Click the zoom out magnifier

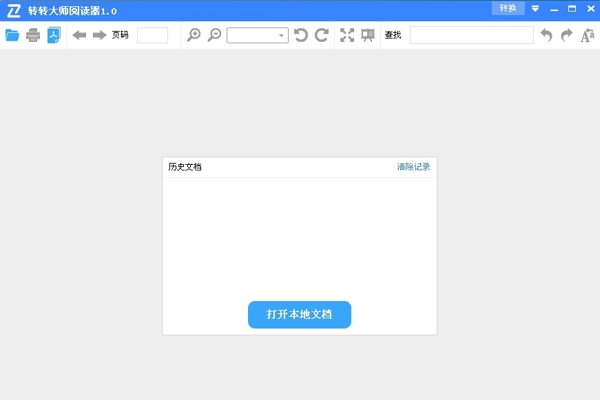click(214, 35)
